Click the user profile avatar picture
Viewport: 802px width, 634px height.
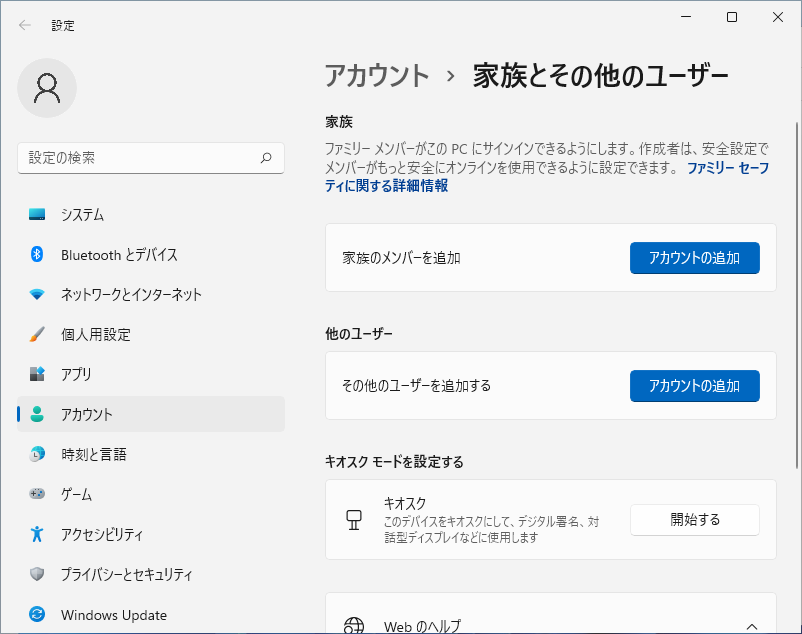coord(47,88)
